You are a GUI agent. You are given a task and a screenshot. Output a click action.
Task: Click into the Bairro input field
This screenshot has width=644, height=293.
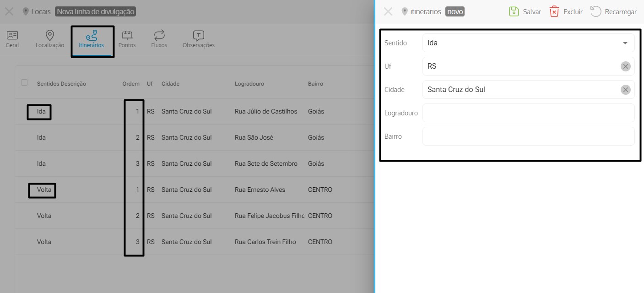528,136
